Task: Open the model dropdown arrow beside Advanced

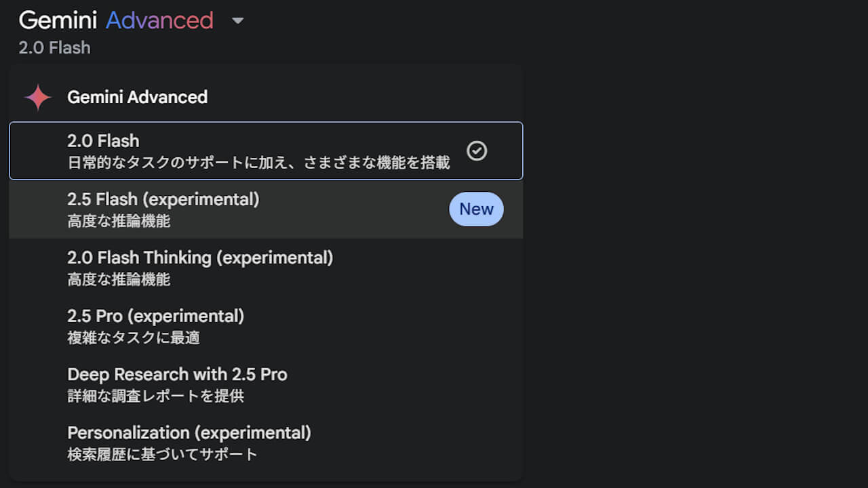Action: 237,21
